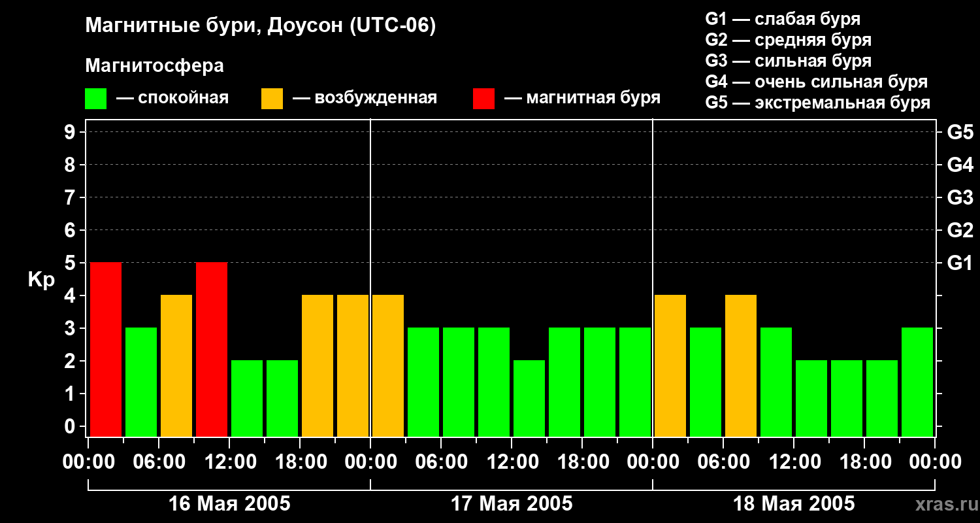Click the last green bar on 18 May

pos(917,382)
